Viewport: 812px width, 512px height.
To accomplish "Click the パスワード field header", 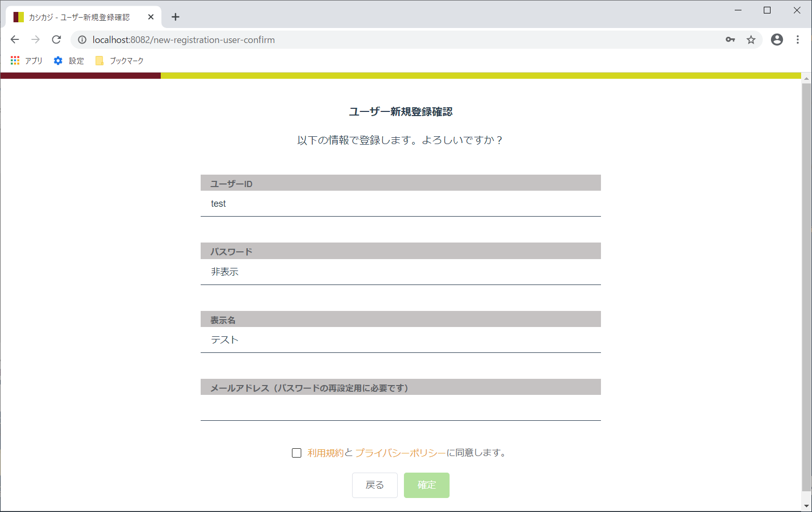I will tap(401, 251).
